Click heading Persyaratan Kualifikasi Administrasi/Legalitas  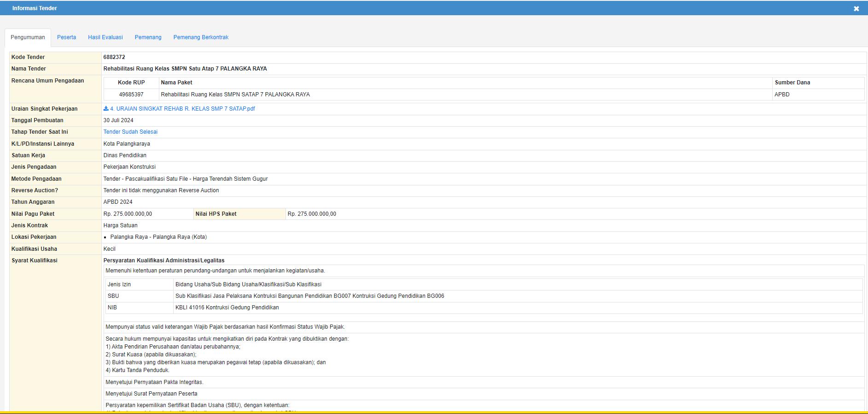164,260
